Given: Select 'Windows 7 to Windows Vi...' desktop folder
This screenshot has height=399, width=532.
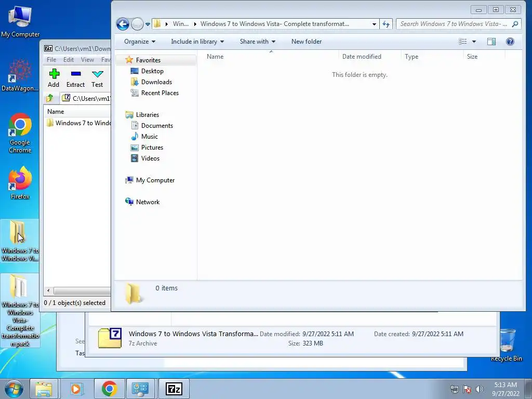Looking at the screenshot, I should click(20, 241).
